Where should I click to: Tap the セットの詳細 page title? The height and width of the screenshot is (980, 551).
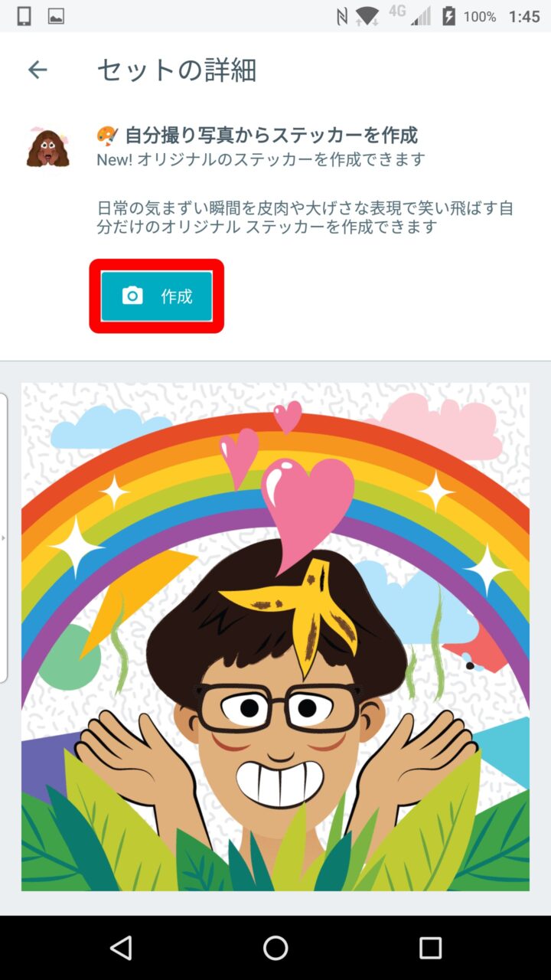point(177,70)
